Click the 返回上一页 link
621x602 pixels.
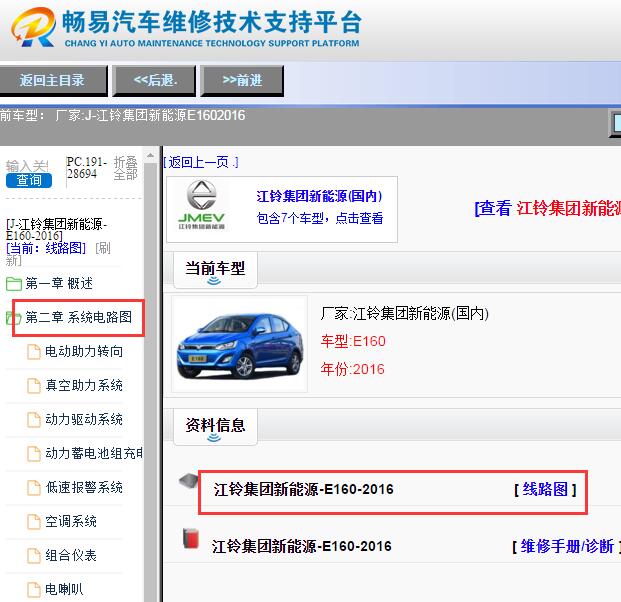pyautogui.click(x=201, y=162)
